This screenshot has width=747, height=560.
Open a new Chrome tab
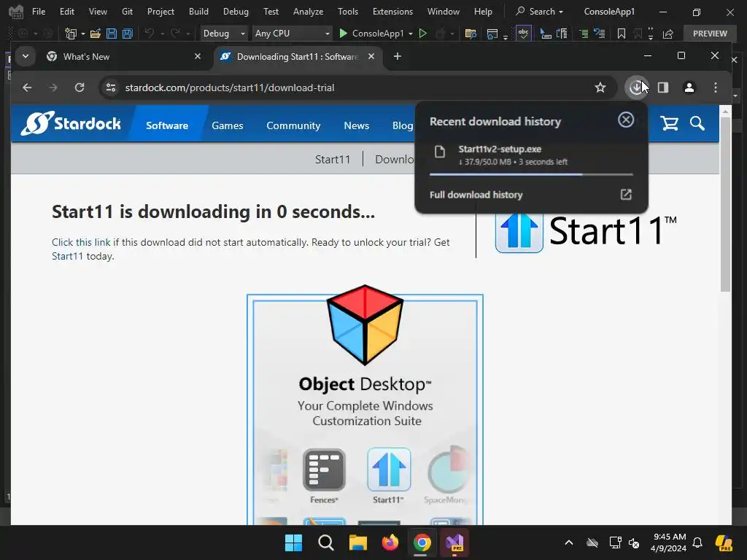(x=398, y=57)
